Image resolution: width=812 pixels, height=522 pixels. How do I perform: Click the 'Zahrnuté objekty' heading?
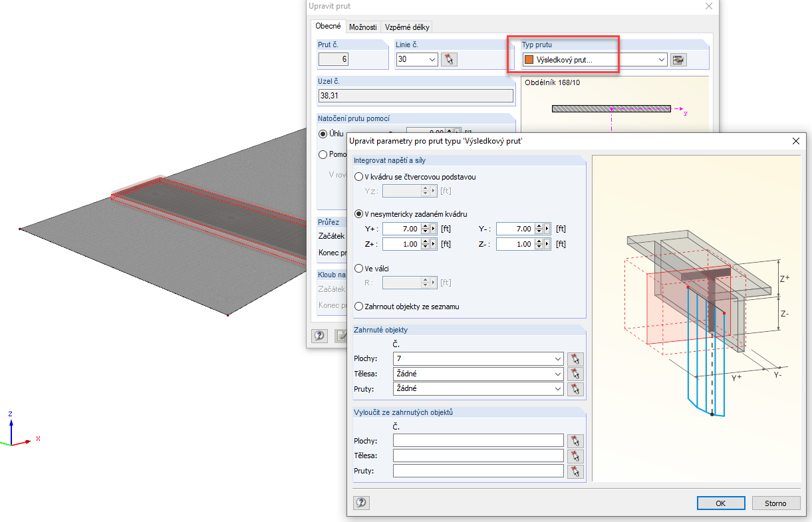381,330
